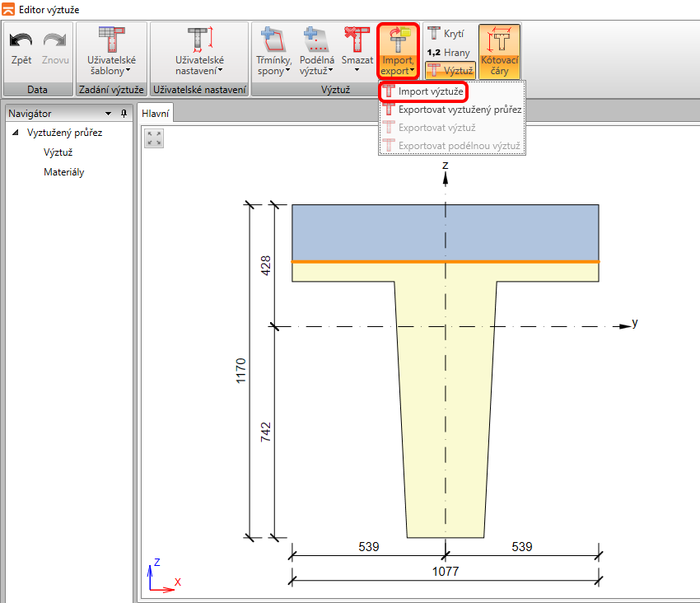Open Uživatelské nastavení settings icon

[199, 40]
